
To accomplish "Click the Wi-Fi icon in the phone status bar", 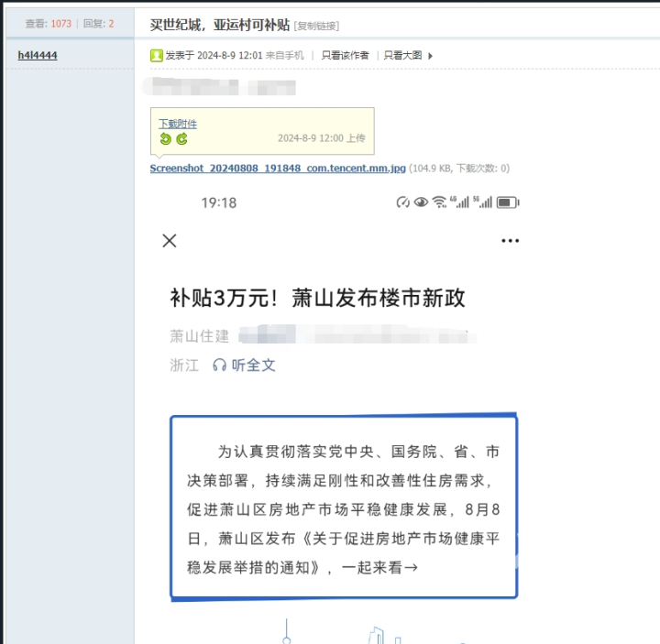I will 439,202.
